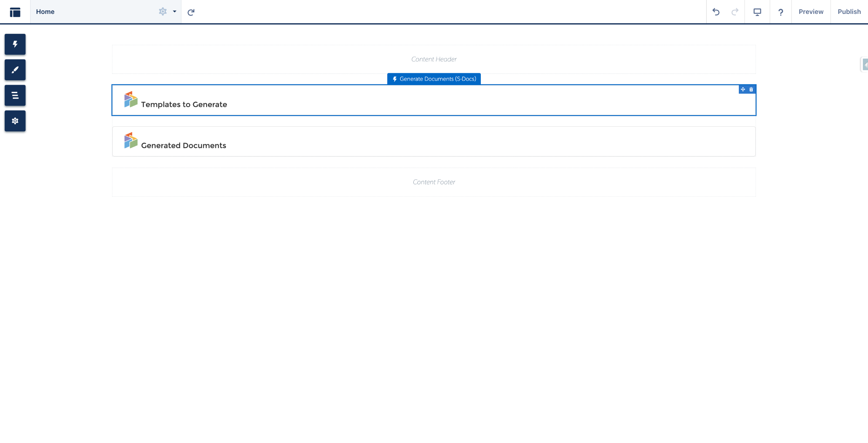Open the Page Structure list panel
This screenshot has width=868, height=443.
click(15, 96)
